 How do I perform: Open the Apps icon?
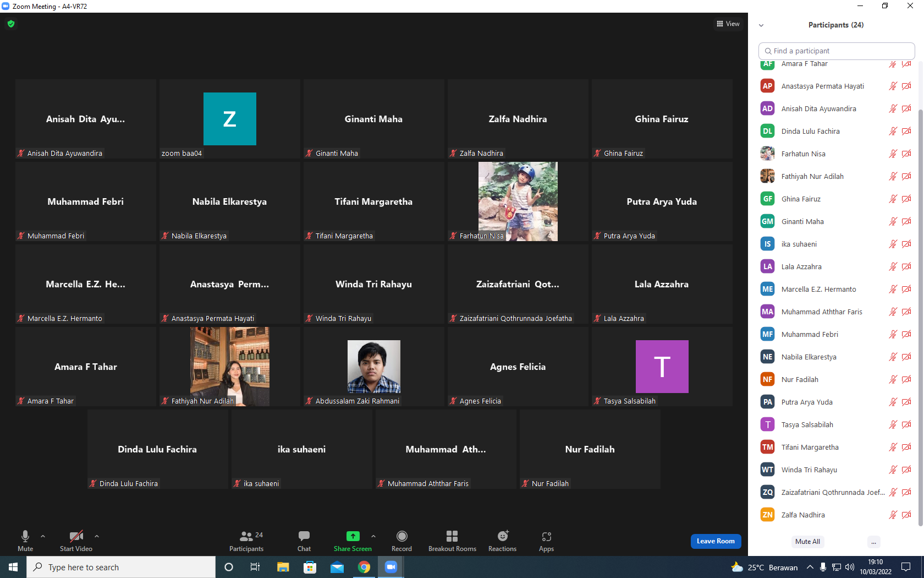click(546, 536)
